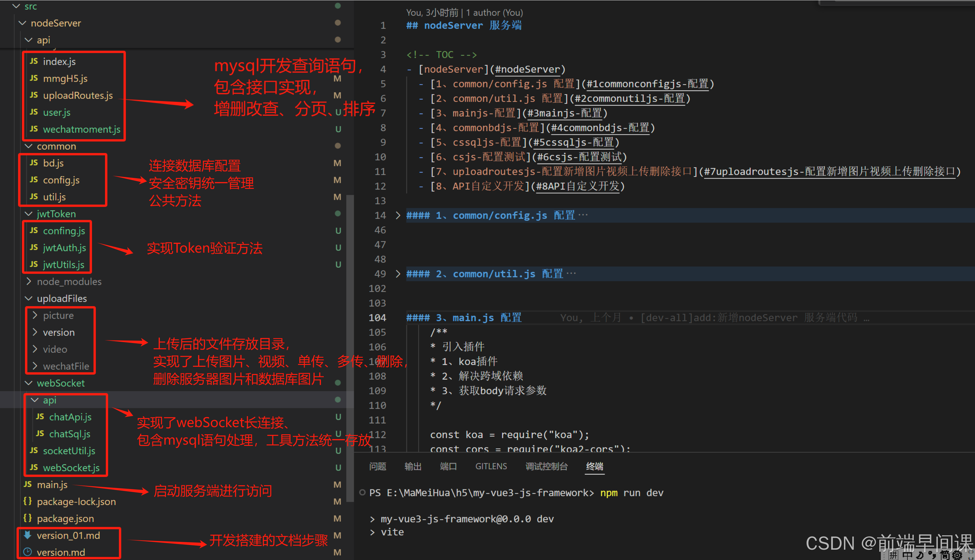
Task: Unfold the common/util.js section heading
Action: tap(398, 274)
